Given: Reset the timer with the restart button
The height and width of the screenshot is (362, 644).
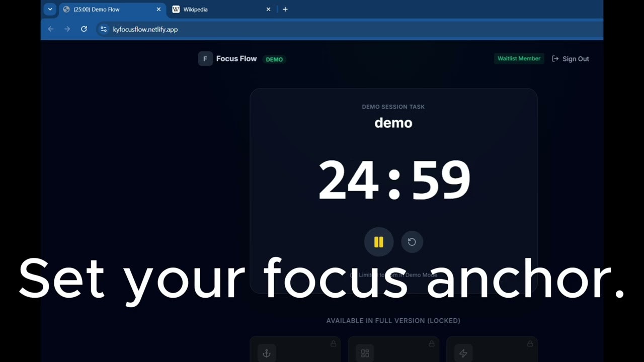Looking at the screenshot, I should coord(412,242).
